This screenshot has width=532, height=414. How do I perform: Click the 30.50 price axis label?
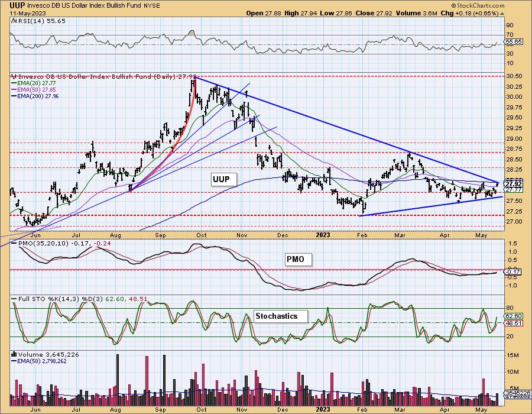[x=514, y=76]
